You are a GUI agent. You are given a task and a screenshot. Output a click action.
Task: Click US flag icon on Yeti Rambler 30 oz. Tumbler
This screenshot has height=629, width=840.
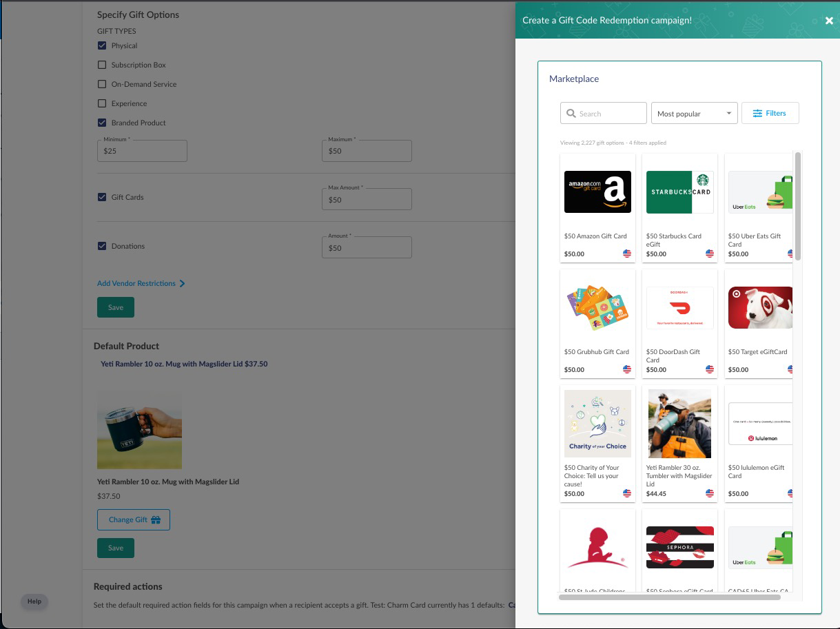pyautogui.click(x=710, y=493)
